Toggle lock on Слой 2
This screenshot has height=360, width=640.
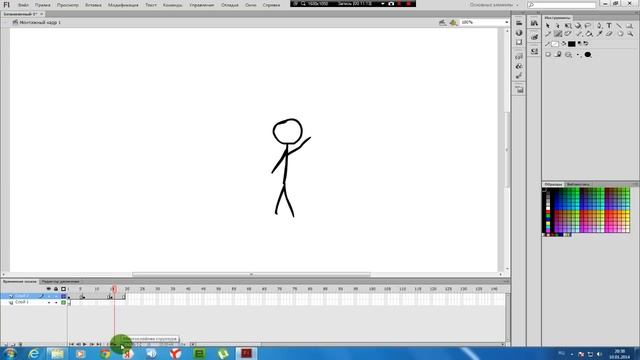56,296
